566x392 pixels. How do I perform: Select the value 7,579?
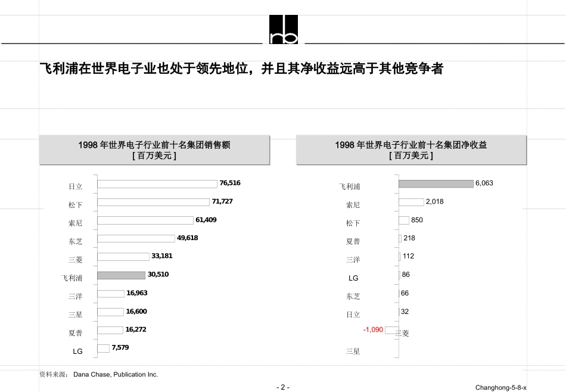[120, 347]
